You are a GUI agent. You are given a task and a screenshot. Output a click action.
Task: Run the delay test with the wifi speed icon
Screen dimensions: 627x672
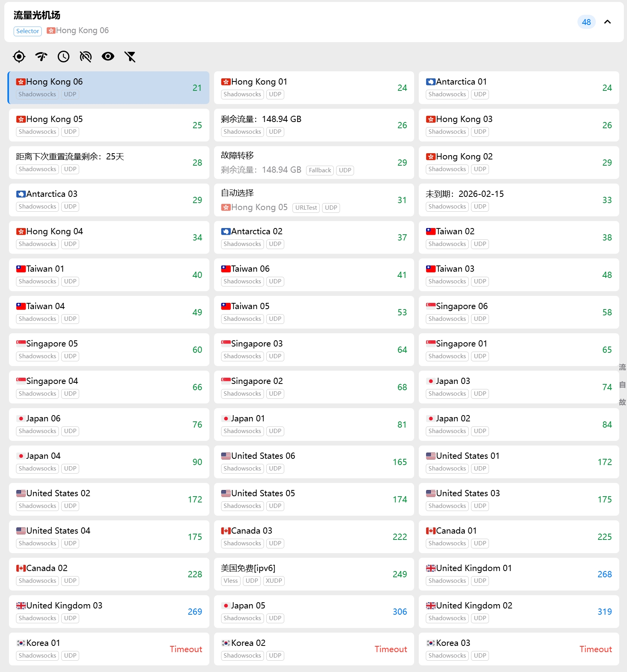tap(41, 57)
